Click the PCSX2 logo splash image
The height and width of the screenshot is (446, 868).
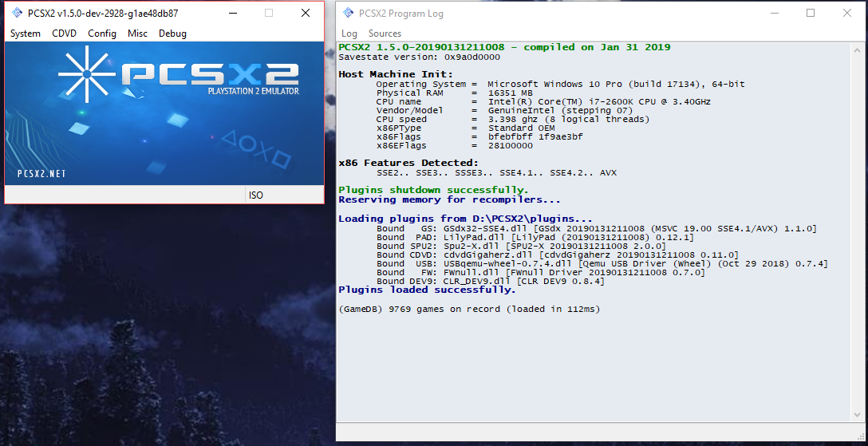(164, 113)
